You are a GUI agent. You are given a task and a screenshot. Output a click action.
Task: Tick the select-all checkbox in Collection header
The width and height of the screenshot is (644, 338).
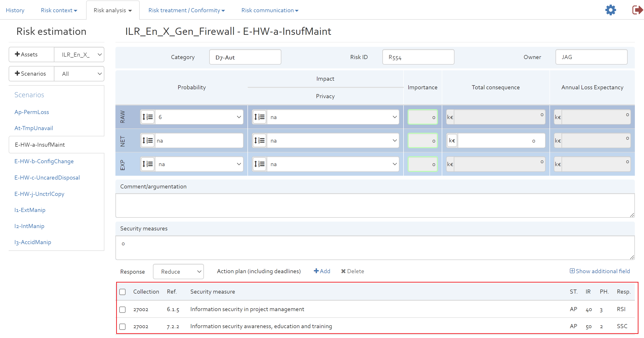[x=122, y=292]
